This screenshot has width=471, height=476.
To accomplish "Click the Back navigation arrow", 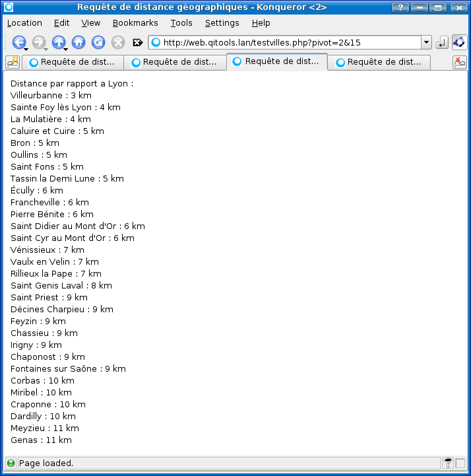I will tap(18, 42).
